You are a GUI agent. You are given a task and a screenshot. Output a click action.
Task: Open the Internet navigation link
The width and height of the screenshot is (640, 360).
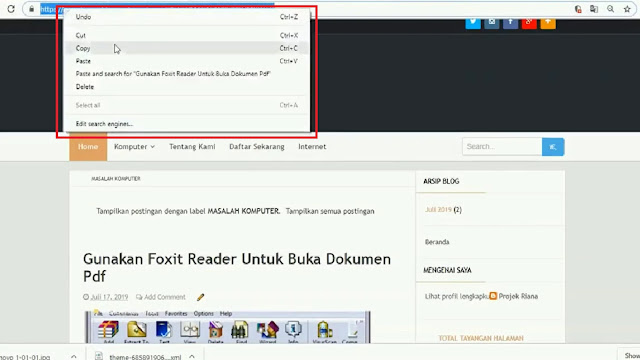click(312, 147)
